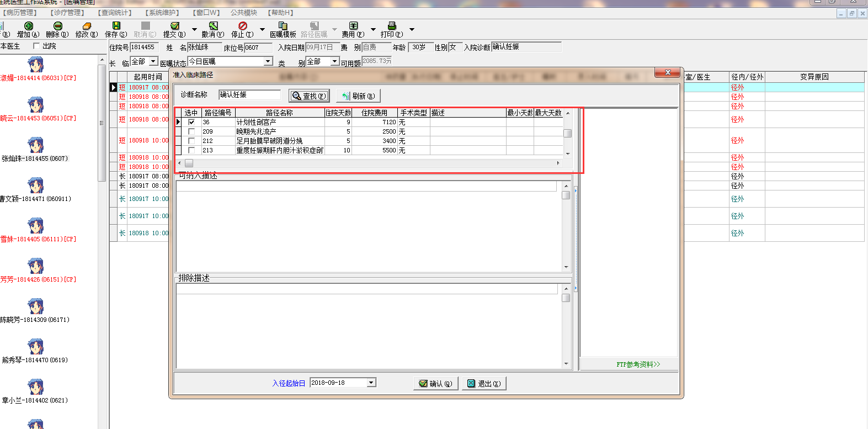The height and width of the screenshot is (429, 868).
Task: Toggle the 出院 discharged checkbox
Action: point(36,46)
